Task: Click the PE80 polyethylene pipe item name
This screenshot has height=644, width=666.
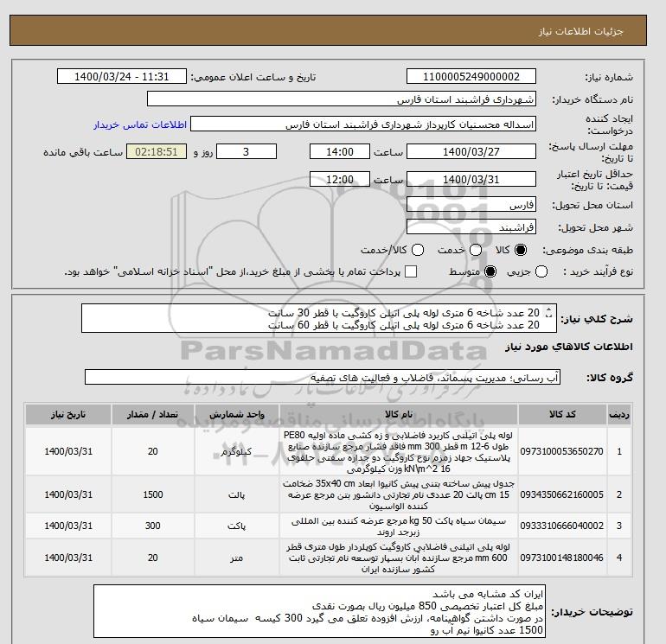Action: click(x=399, y=452)
